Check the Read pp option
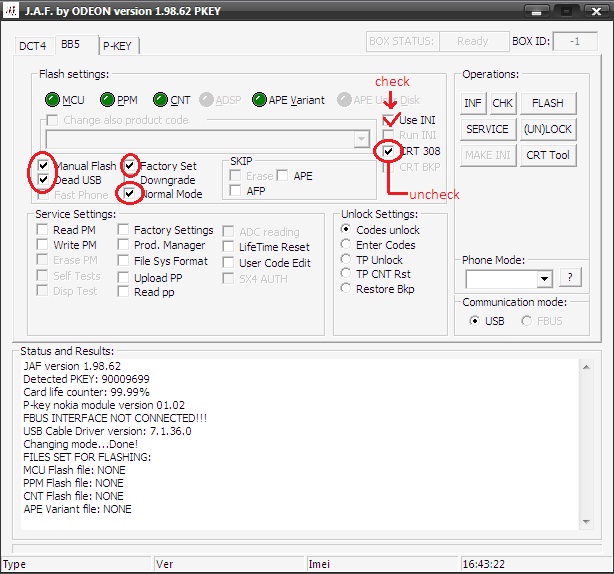This screenshot has height=574, width=614. [123, 292]
